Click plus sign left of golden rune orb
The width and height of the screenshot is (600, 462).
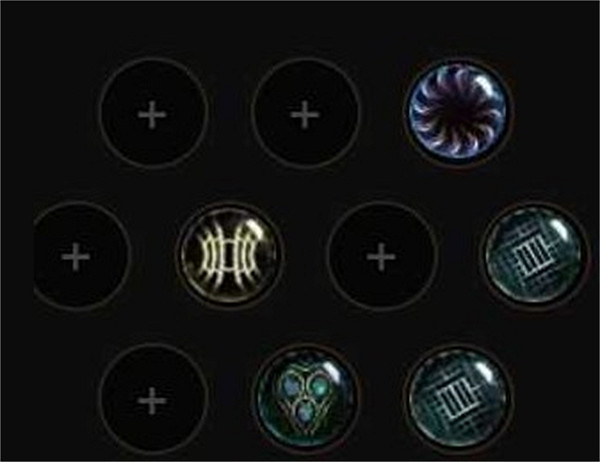[76, 257]
